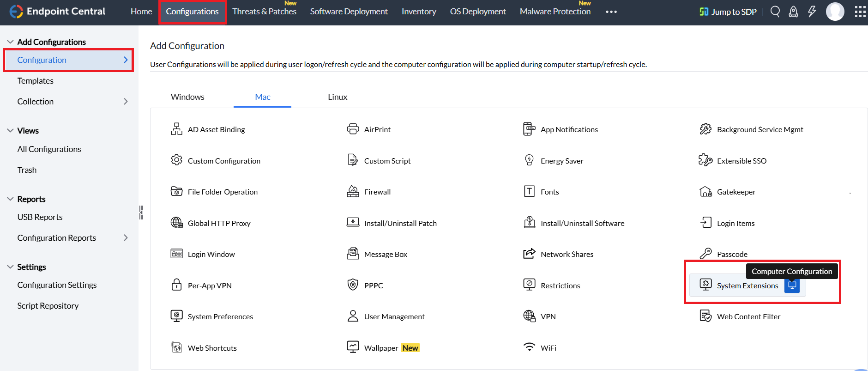Open the search magnifier in header
Image resolution: width=868 pixels, height=371 pixels.
click(x=775, y=12)
